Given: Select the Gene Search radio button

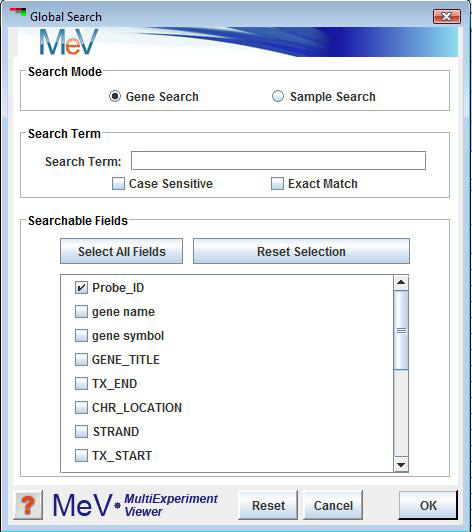Looking at the screenshot, I should click(x=115, y=96).
